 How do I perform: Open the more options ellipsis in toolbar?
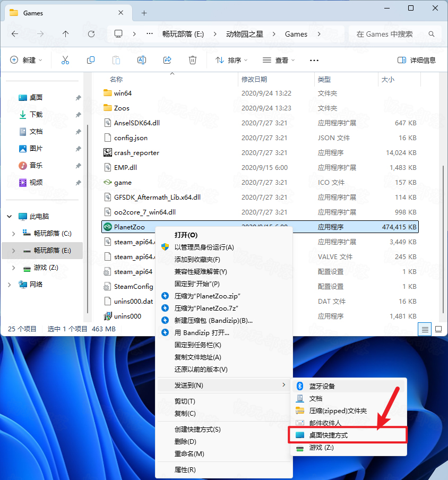pos(314,61)
